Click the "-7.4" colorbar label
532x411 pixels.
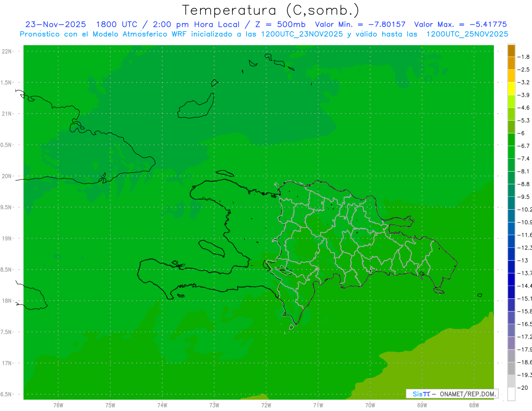click(x=524, y=158)
